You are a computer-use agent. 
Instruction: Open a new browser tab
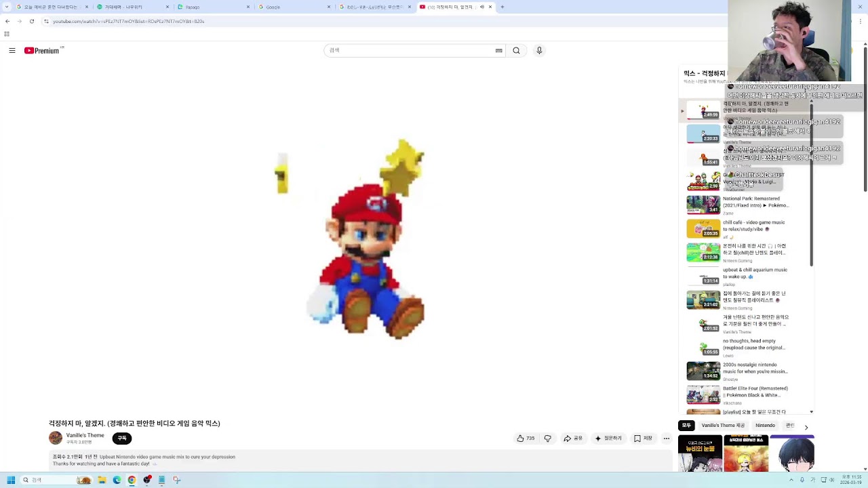(502, 7)
